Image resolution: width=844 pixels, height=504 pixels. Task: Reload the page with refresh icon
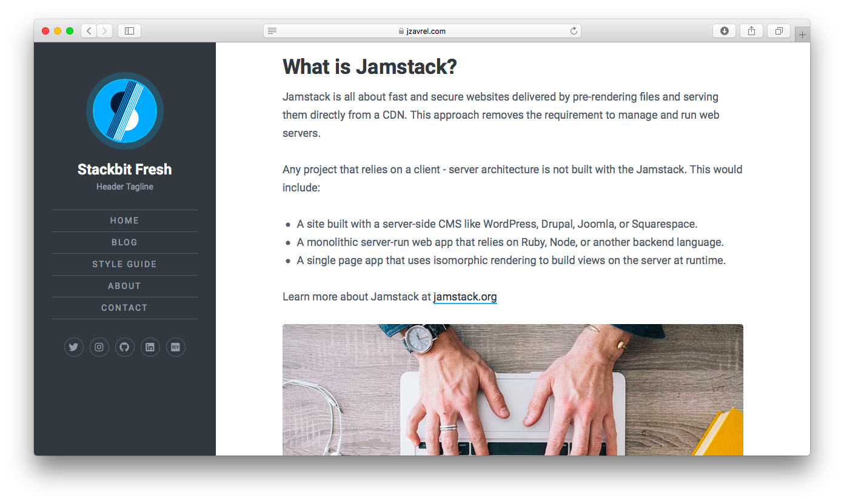tap(574, 31)
